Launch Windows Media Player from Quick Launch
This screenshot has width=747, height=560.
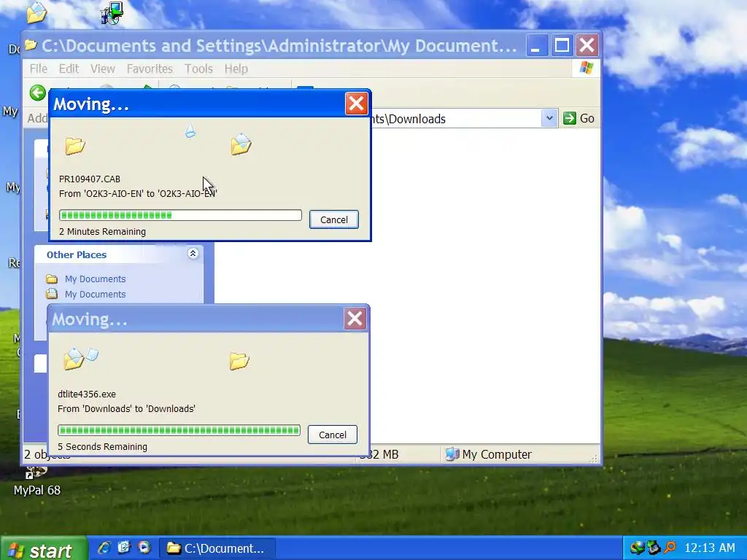144,548
